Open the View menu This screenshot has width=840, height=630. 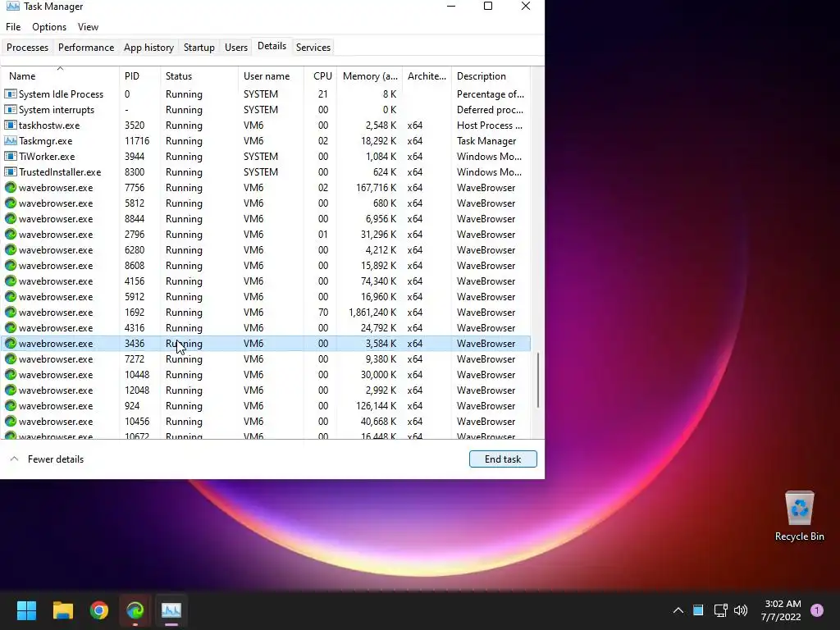(x=88, y=27)
